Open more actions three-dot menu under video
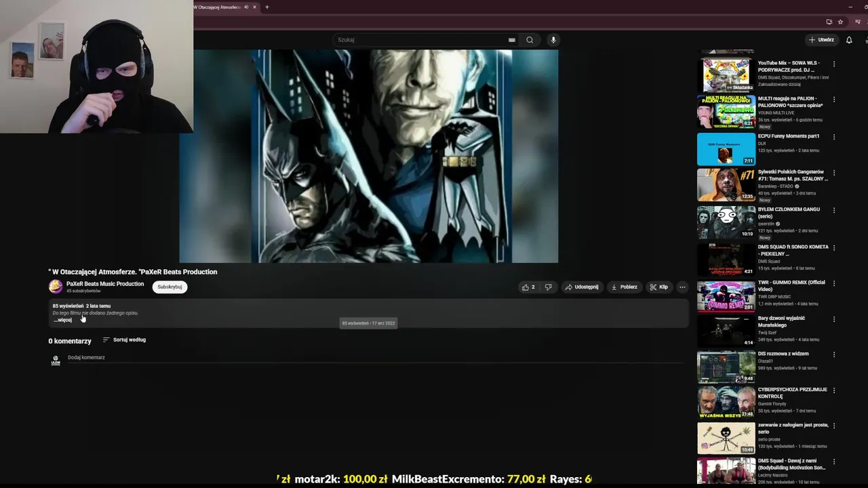 pyautogui.click(x=682, y=287)
